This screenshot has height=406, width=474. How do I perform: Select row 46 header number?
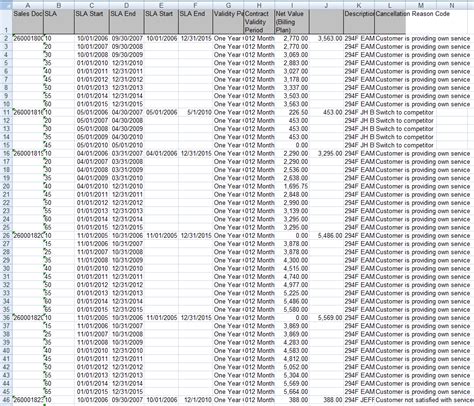pos(6,400)
